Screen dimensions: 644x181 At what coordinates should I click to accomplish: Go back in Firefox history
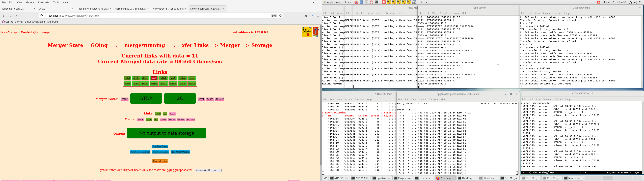pyautogui.click(x=4, y=16)
